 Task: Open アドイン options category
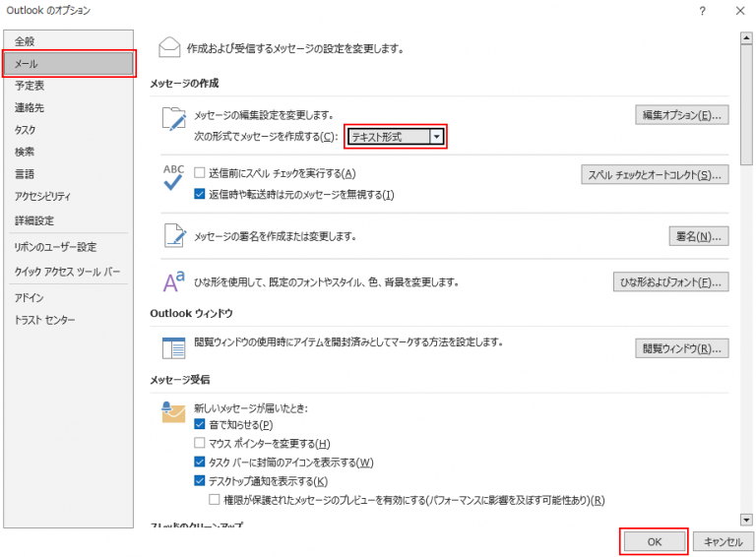tap(69, 298)
